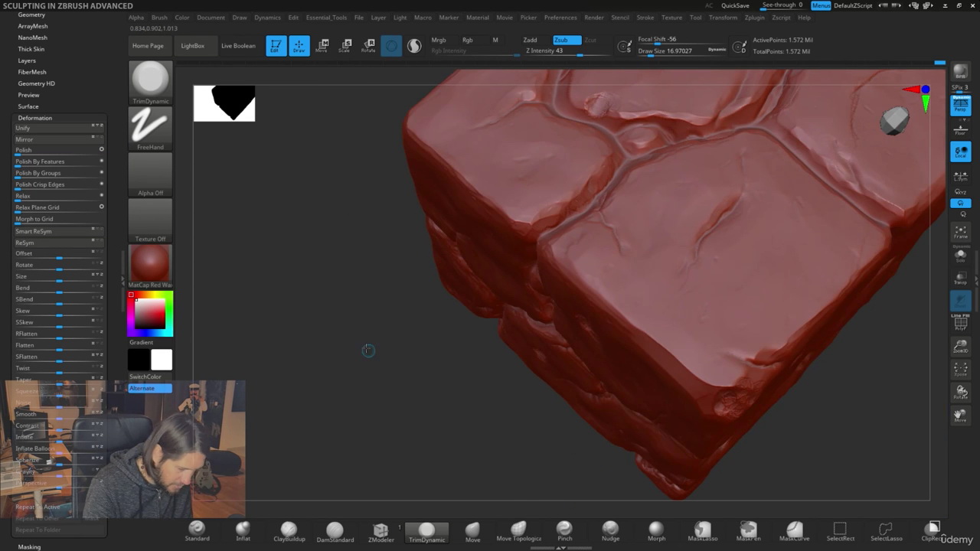The image size is (980, 551).
Task: Open the Render menu
Action: click(x=594, y=17)
